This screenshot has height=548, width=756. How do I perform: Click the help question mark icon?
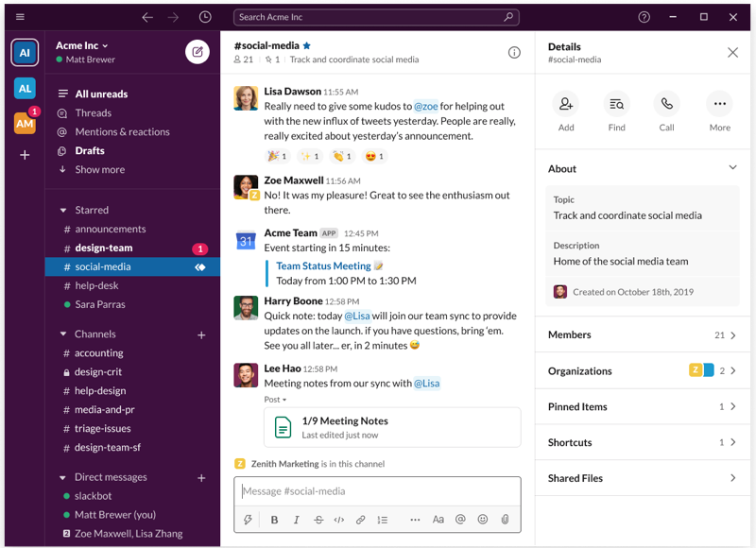(x=644, y=17)
